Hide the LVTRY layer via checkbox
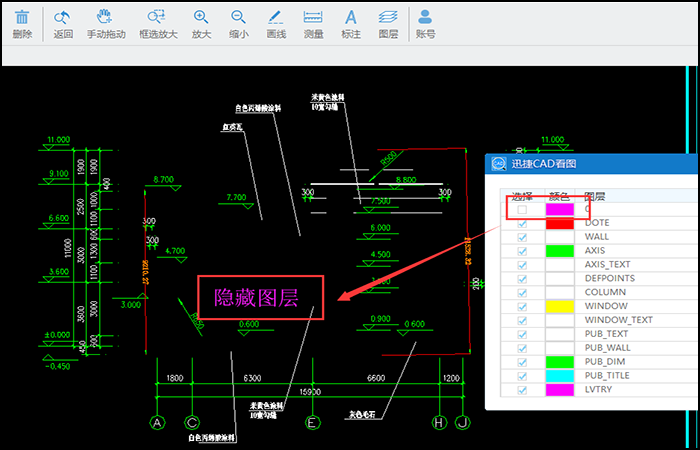 click(x=522, y=390)
